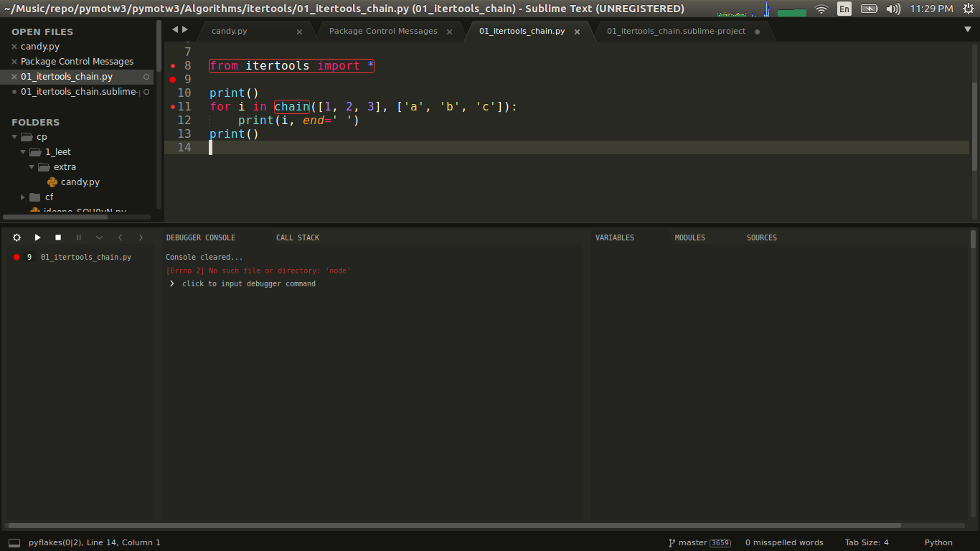
Task: Start debugging with the play icon
Action: (37, 237)
